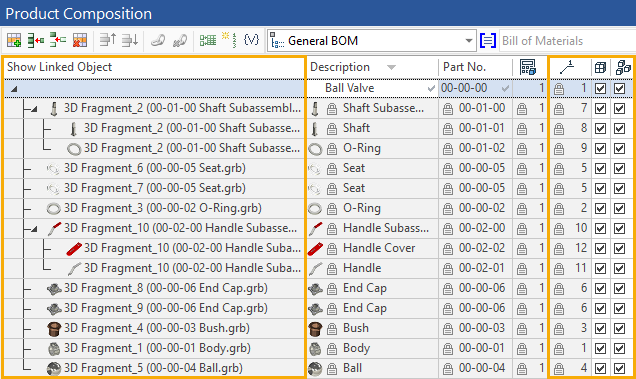Toggle the cube-column checkbox in Handle Cover row
The image size is (636, 379).
600,248
